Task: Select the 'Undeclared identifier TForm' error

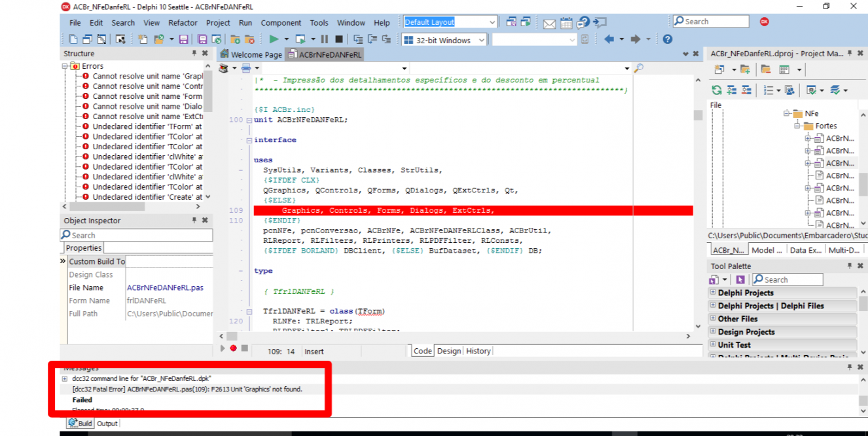Action: pyautogui.click(x=147, y=126)
